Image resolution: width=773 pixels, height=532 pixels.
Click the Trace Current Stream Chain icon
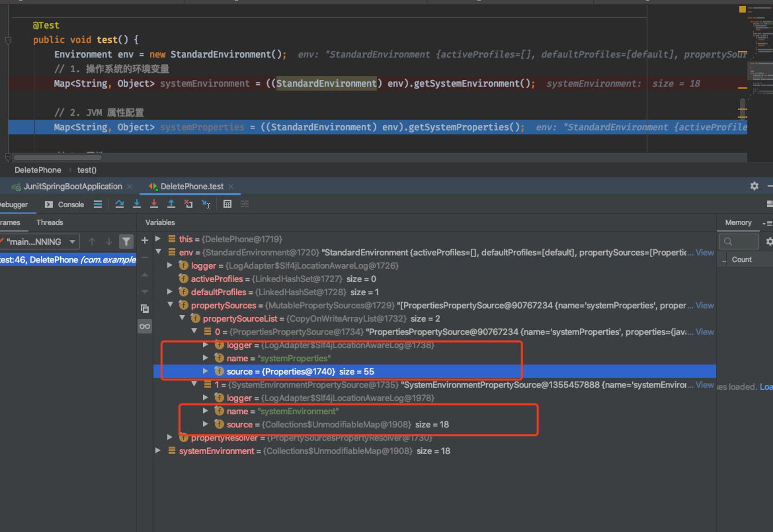245,204
